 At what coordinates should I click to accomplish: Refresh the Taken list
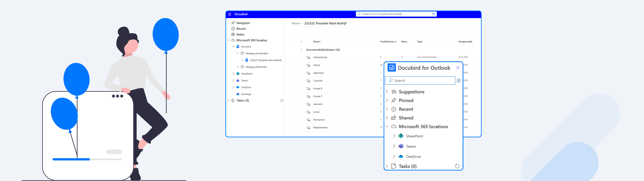[282, 101]
